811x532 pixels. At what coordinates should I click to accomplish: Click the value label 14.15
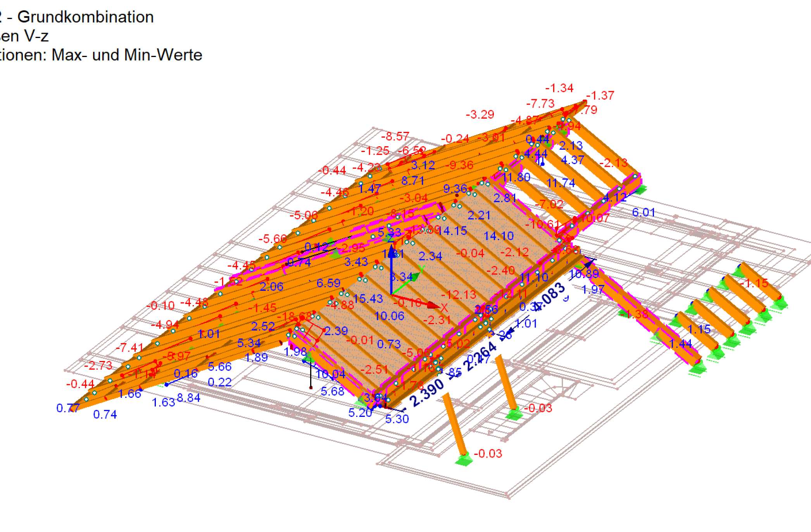click(x=452, y=231)
